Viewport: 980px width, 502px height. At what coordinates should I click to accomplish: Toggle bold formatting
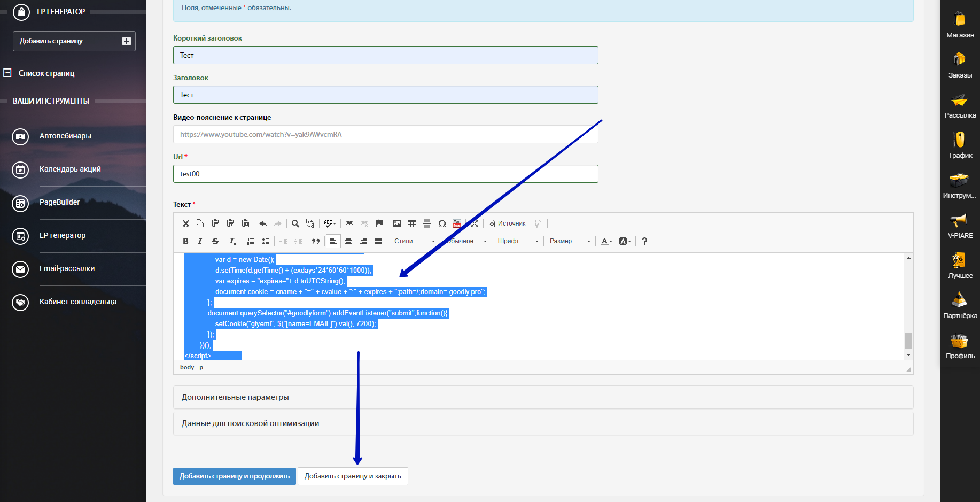tap(185, 241)
